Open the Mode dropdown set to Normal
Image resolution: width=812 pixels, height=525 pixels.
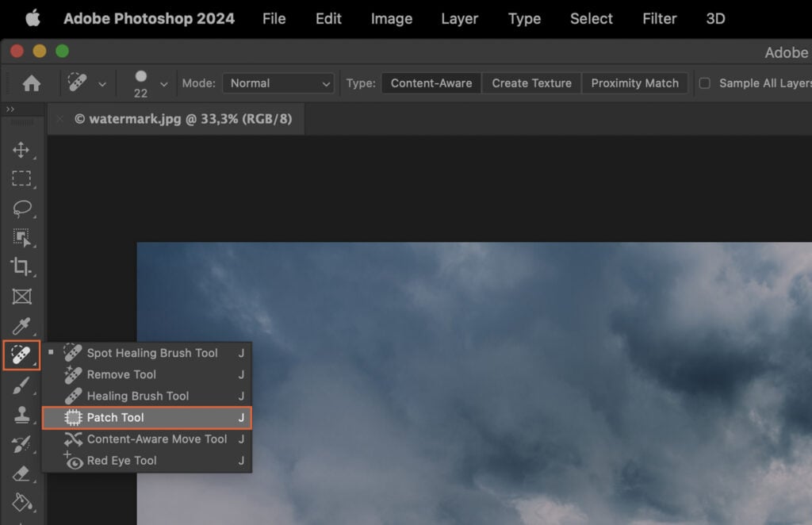278,82
